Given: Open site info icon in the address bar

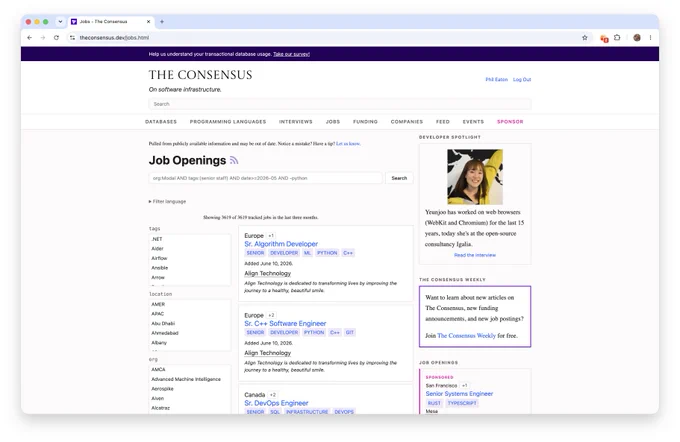Looking at the screenshot, I should 72,38.
